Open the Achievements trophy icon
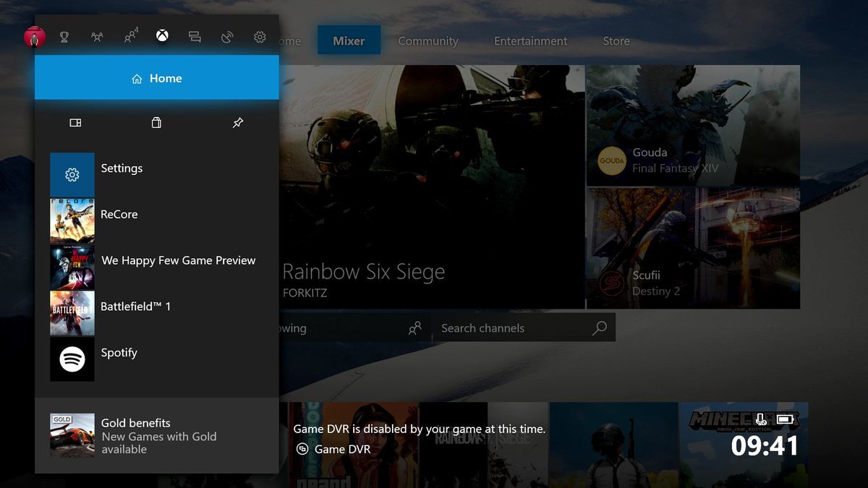868x488 pixels. 64,36
